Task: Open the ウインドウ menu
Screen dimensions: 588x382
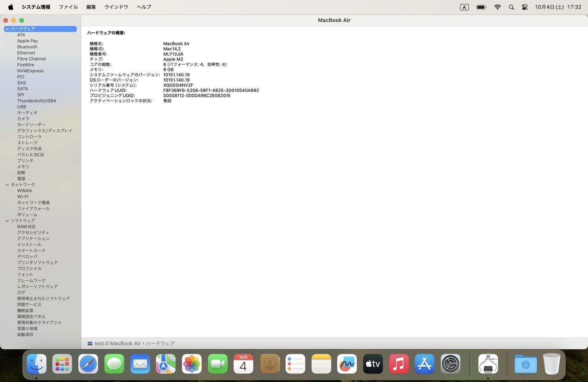Action: 116,7
